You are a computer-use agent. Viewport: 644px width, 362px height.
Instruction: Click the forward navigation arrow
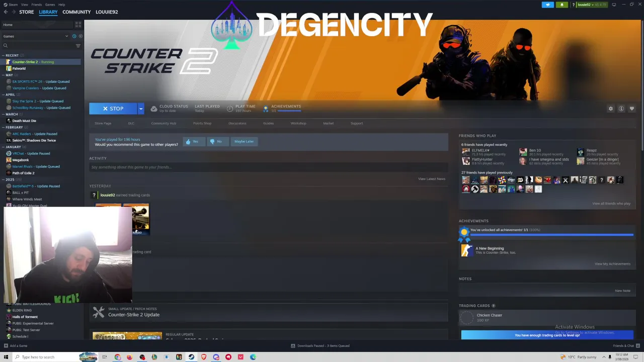pos(13,12)
